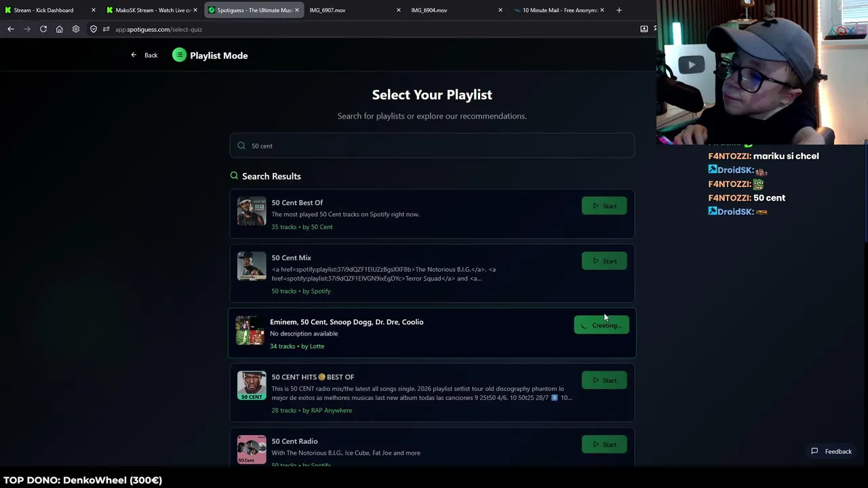Screen dimensions: 868x488
Task: Start the 50 CENT HITS BEST OF playlist
Action: pyautogui.click(x=604, y=380)
